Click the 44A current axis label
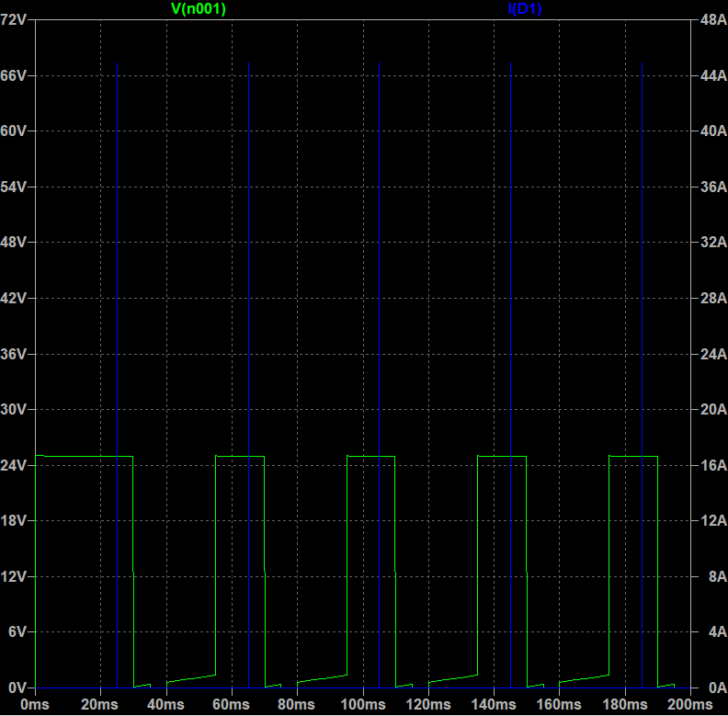This screenshot has width=728, height=716. (713, 75)
